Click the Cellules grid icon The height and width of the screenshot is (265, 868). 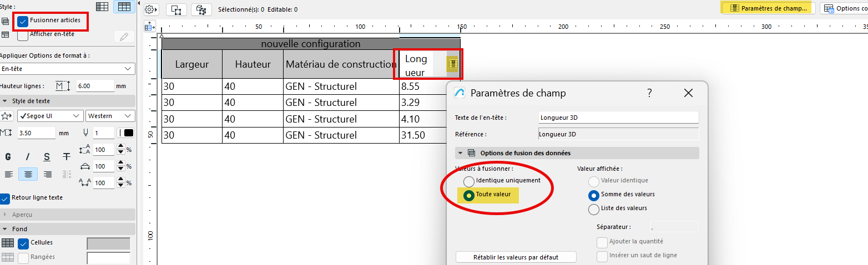8,243
